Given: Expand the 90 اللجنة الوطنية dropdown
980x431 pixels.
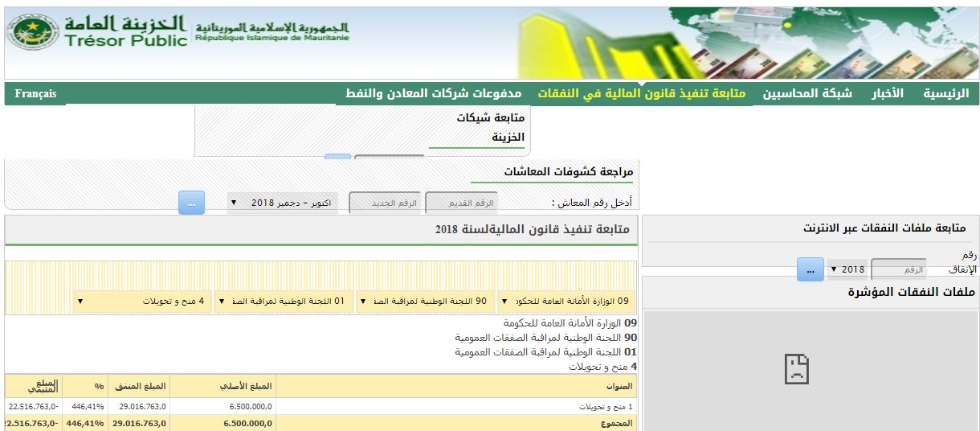Looking at the screenshot, I should (424, 302).
